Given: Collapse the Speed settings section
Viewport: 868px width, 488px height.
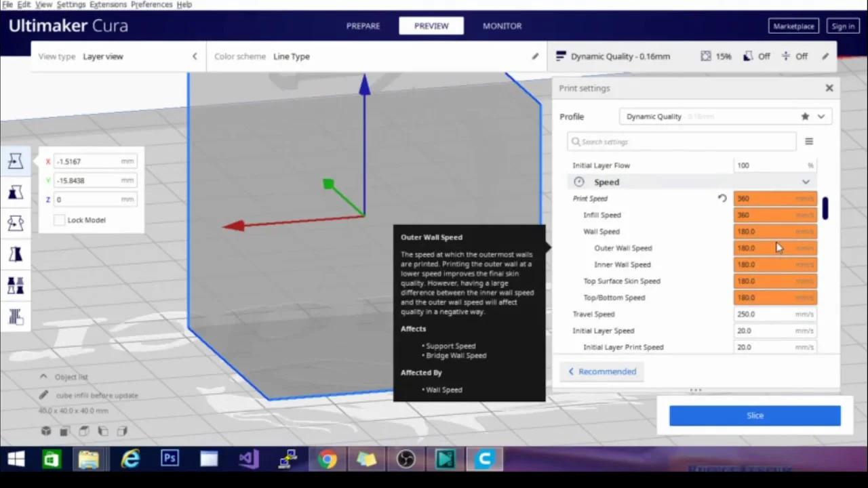Looking at the screenshot, I should (x=806, y=182).
